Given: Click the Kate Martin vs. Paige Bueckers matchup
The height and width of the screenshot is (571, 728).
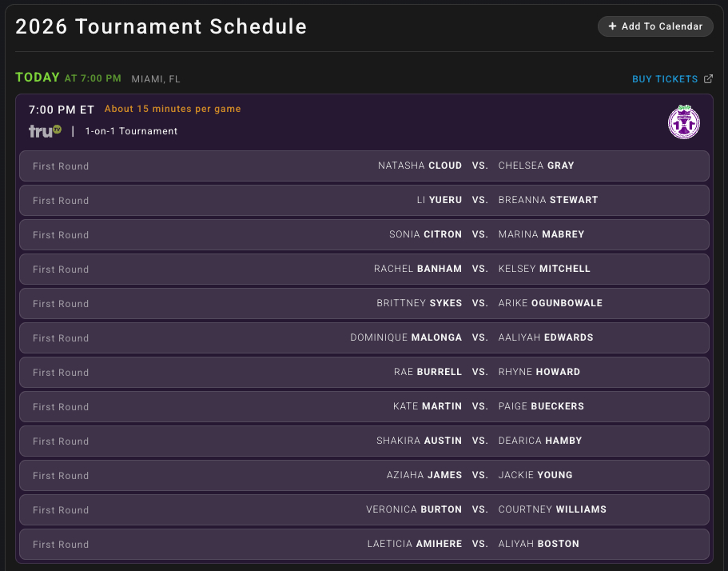Looking at the screenshot, I should click(x=364, y=407).
